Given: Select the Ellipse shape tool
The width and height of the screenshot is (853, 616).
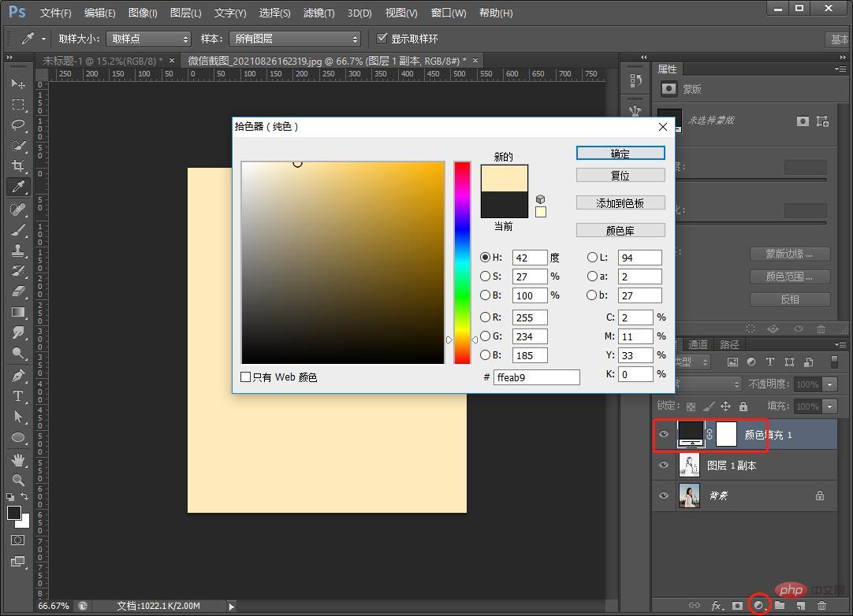Looking at the screenshot, I should [x=18, y=437].
